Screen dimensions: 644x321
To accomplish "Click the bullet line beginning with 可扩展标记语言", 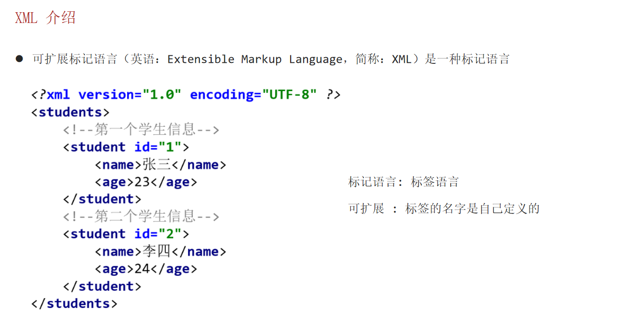I will pyautogui.click(x=271, y=59).
